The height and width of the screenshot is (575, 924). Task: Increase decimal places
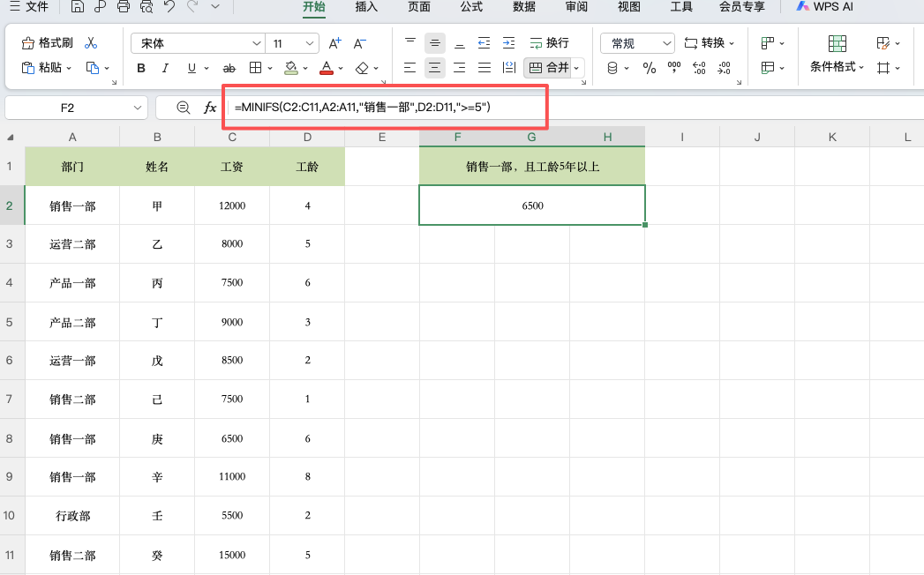(x=699, y=68)
